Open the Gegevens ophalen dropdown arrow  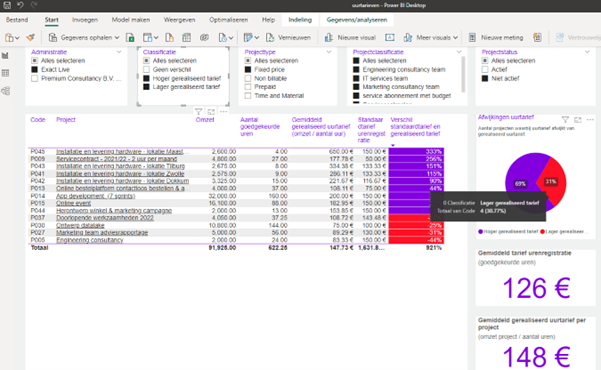117,38
